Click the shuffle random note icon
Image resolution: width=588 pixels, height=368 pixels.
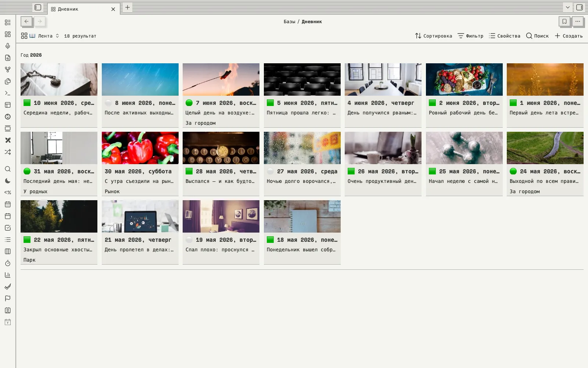click(x=8, y=152)
